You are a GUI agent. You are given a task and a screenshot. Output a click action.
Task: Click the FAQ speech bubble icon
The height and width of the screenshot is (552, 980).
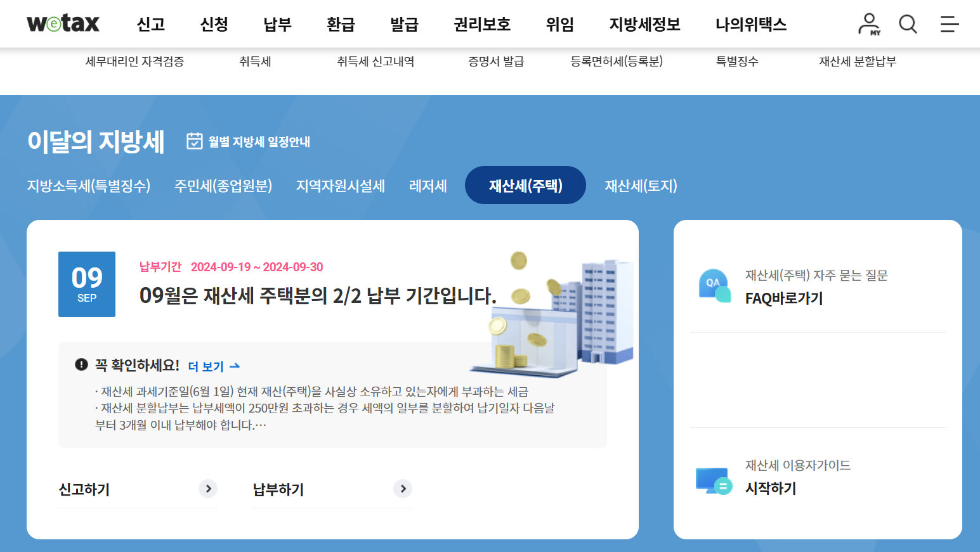[714, 286]
